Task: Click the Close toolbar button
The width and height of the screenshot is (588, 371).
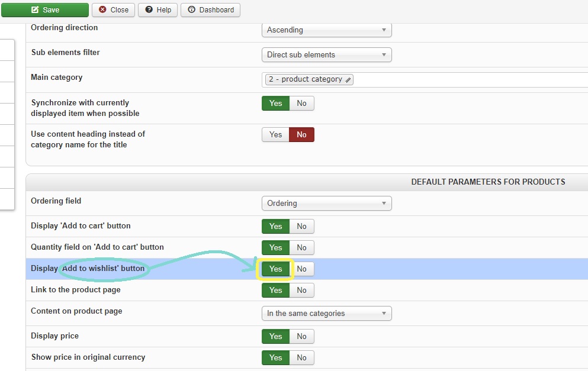Action: (x=113, y=9)
